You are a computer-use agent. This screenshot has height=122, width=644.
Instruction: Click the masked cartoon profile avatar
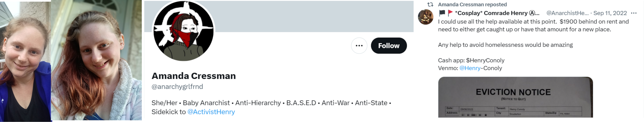click(183, 31)
